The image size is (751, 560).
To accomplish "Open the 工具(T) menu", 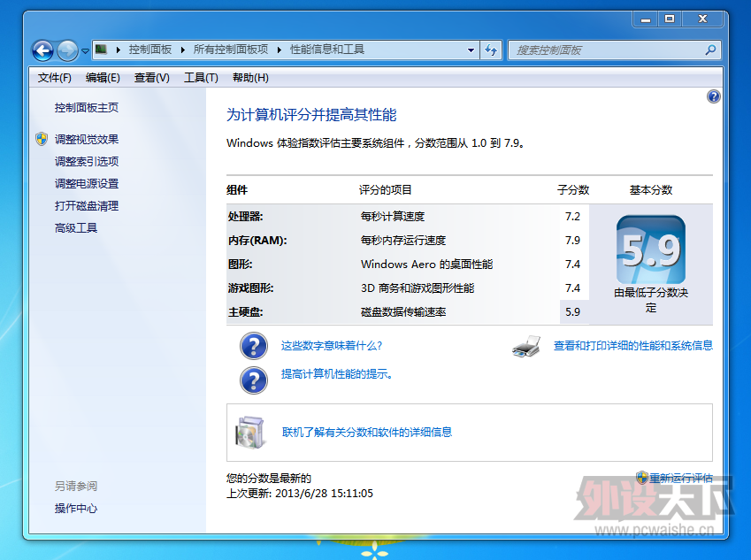I will coord(201,78).
